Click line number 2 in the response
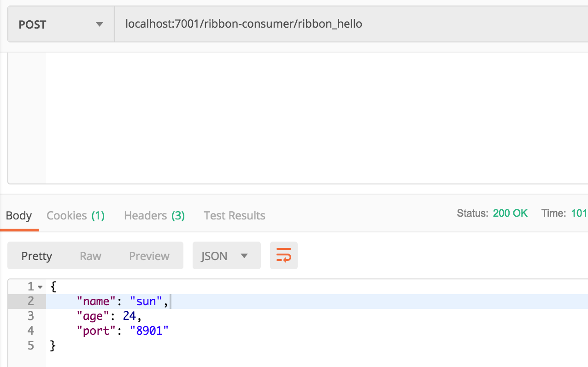 30,301
